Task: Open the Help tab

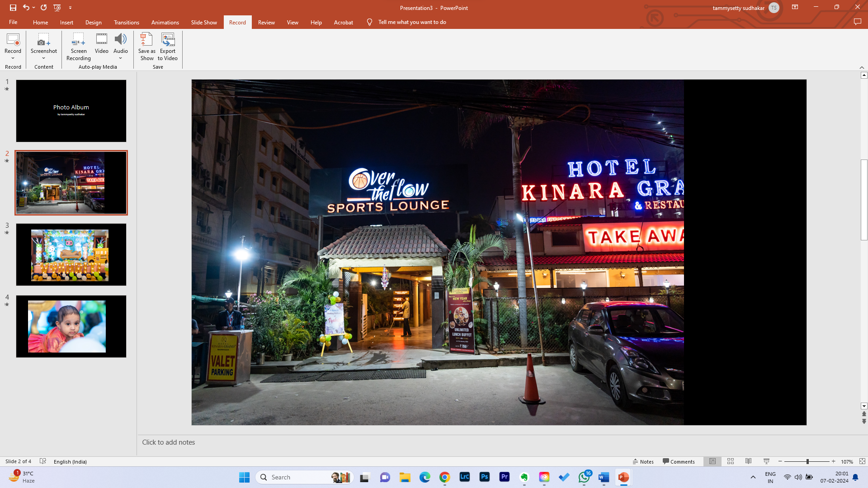Action: pos(316,22)
